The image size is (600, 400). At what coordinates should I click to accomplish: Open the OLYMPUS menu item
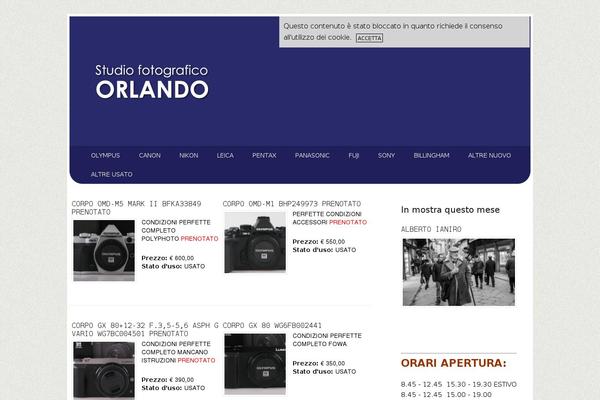(105, 155)
